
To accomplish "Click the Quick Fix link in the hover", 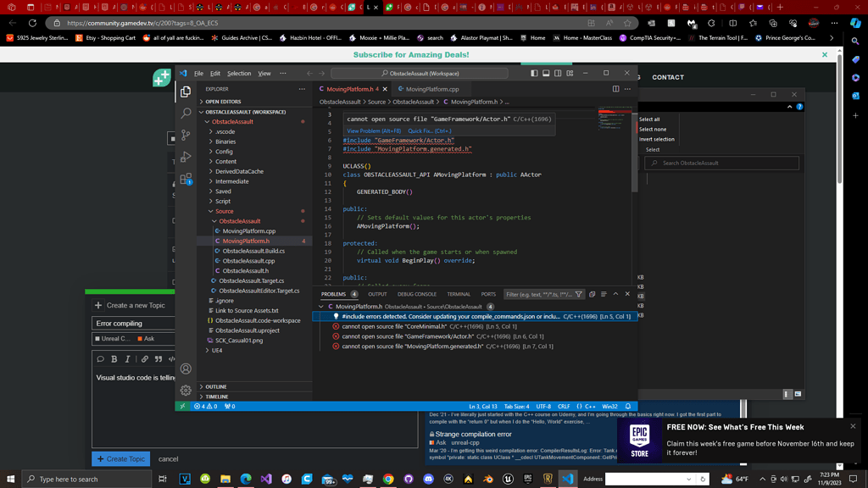I will [429, 131].
